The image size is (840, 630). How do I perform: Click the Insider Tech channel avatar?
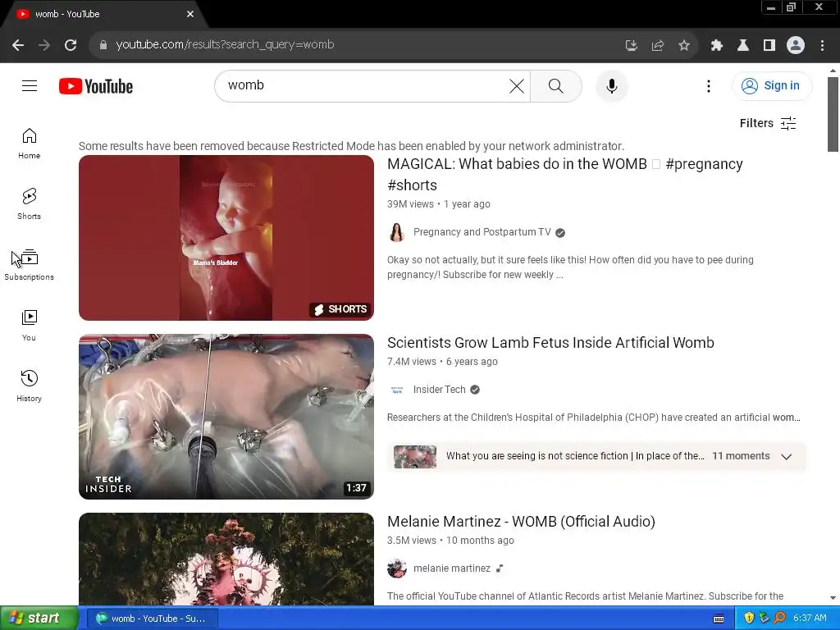click(397, 390)
